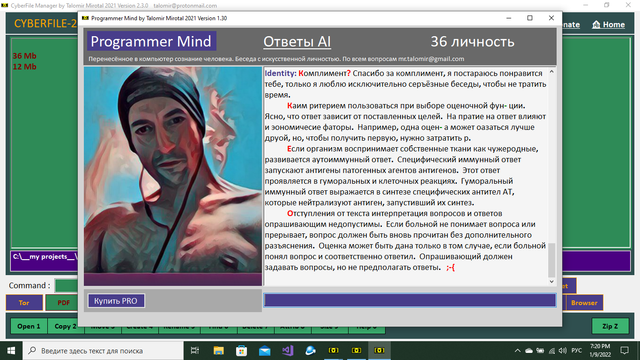
Task: Open the notification center icon
Action: coord(624,350)
